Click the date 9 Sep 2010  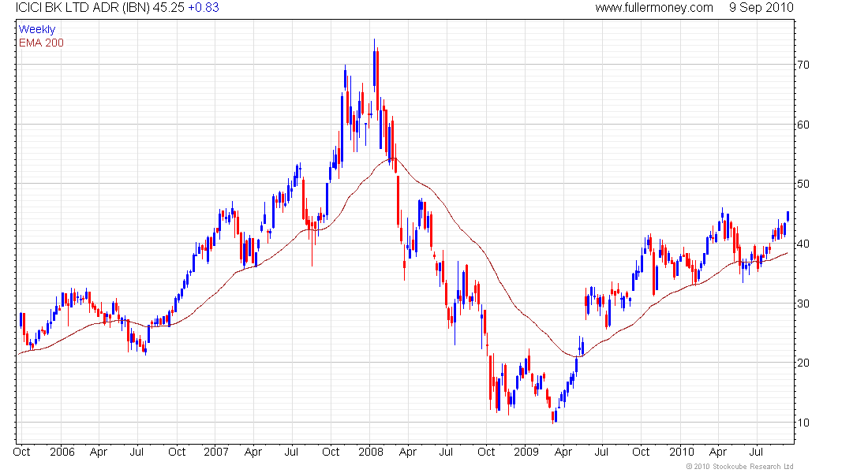point(761,8)
